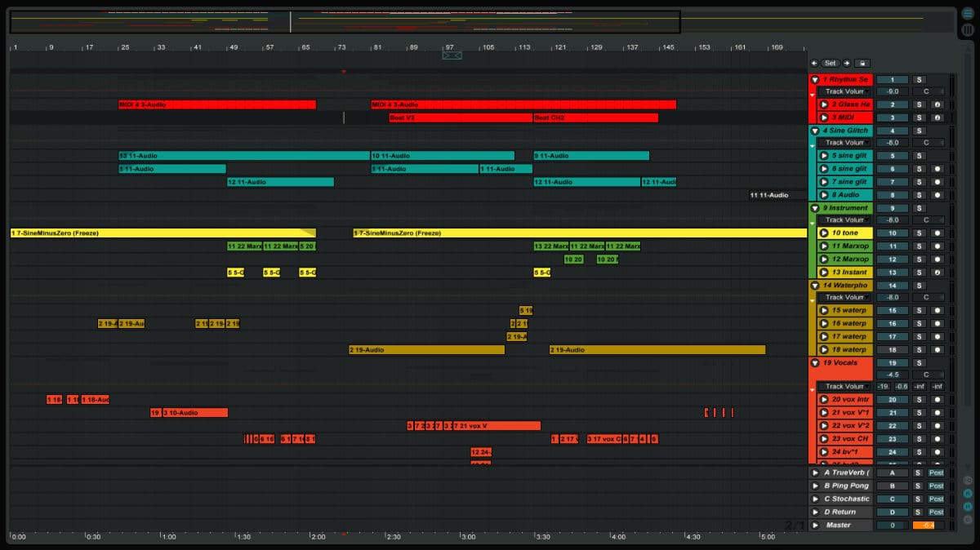
Task: Toggle track activator 21 vox V*1
Action: pos(893,413)
